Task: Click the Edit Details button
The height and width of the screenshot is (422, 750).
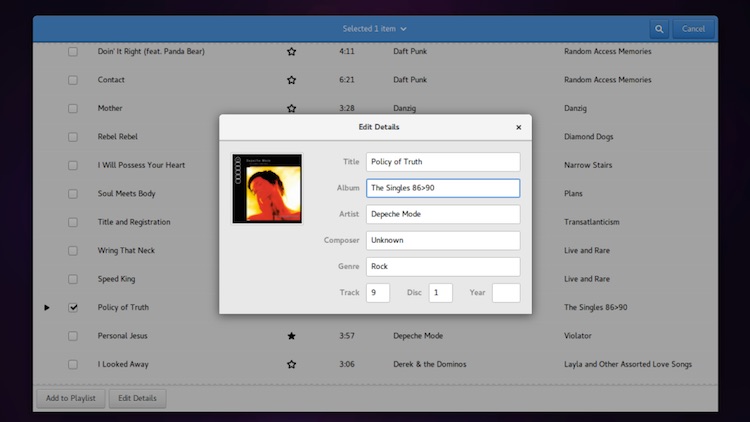Action: [x=137, y=399]
